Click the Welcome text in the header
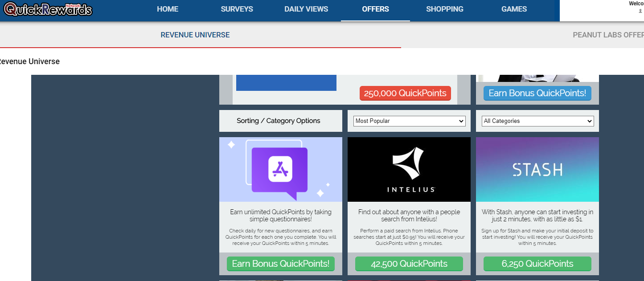644x281 pixels. [x=636, y=4]
